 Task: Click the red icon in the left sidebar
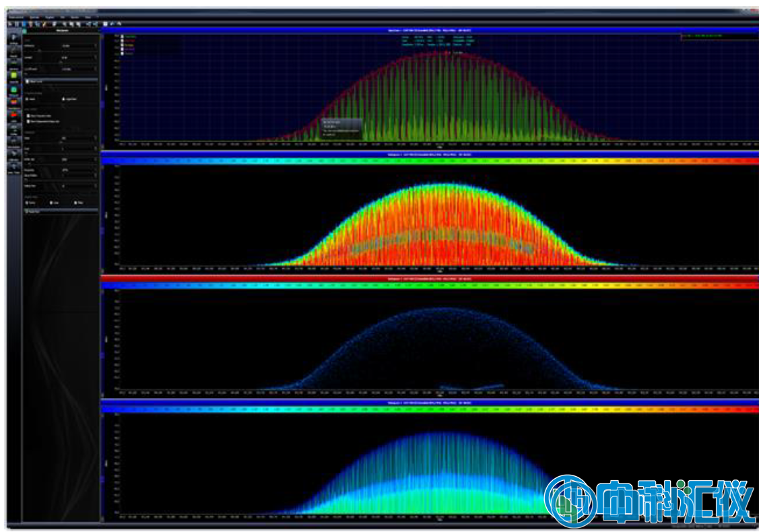click(14, 115)
